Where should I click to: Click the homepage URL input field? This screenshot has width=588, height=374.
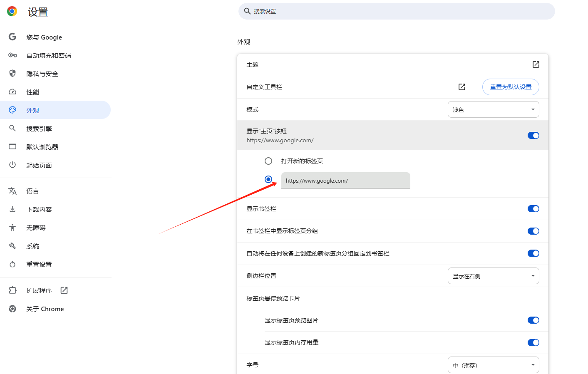(346, 181)
